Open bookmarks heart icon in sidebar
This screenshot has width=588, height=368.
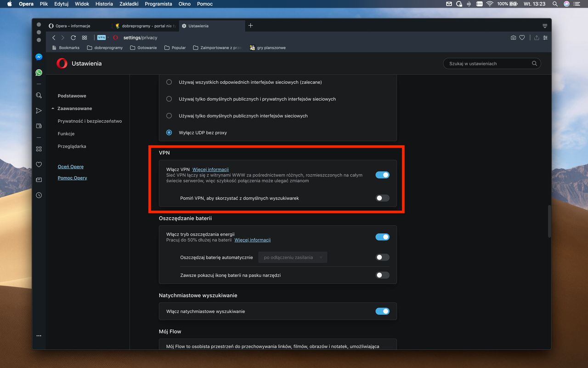click(39, 164)
